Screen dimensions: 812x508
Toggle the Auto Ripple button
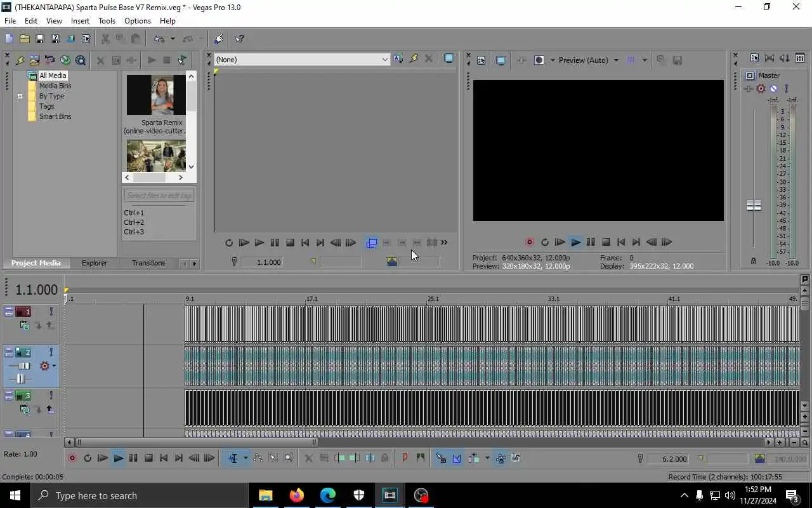pyautogui.click(x=473, y=458)
